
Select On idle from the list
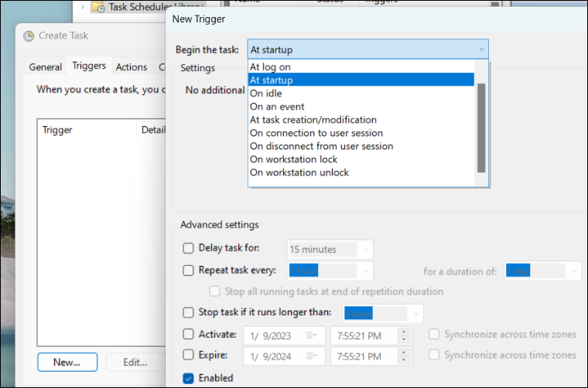coord(266,94)
